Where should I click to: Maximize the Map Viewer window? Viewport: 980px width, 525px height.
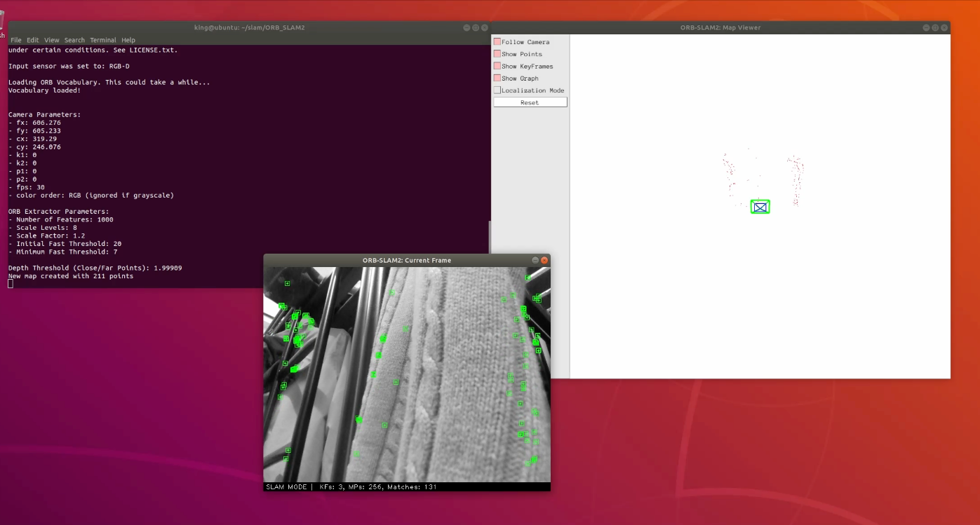[x=935, y=27]
